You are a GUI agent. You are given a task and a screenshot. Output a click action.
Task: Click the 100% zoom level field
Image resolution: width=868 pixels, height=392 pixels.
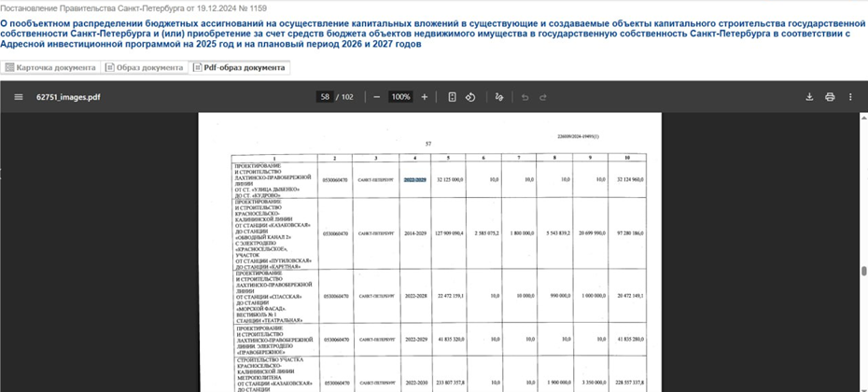point(401,97)
